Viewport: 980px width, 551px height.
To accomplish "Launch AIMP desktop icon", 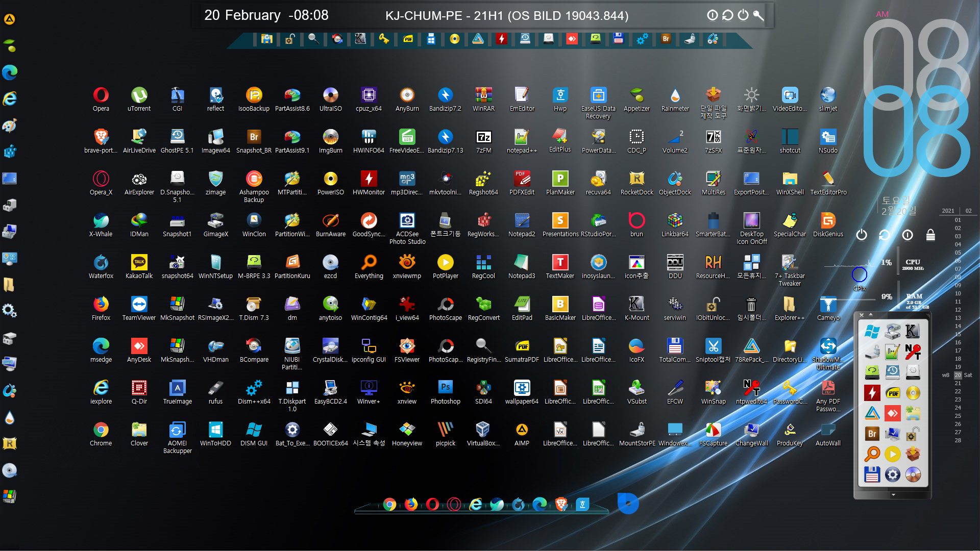I will coord(522,434).
